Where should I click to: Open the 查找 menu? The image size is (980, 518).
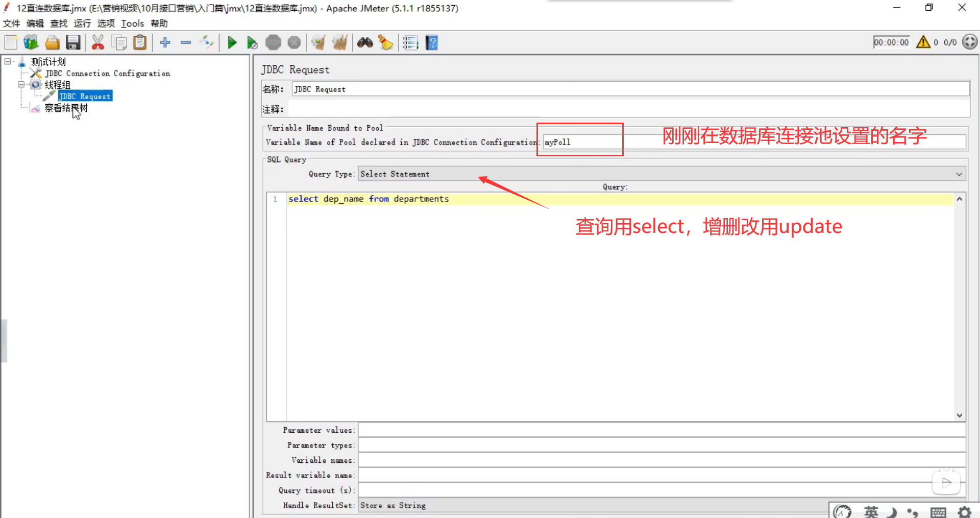point(59,23)
